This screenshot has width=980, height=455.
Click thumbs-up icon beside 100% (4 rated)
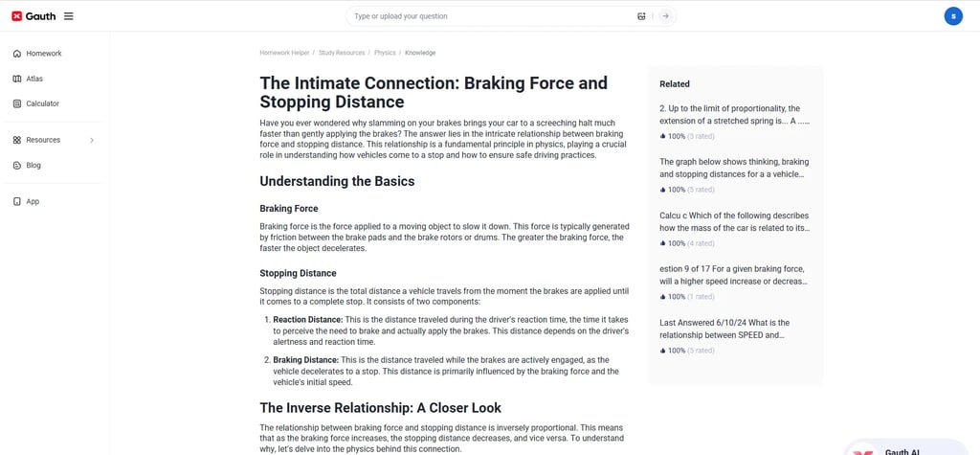coord(662,243)
